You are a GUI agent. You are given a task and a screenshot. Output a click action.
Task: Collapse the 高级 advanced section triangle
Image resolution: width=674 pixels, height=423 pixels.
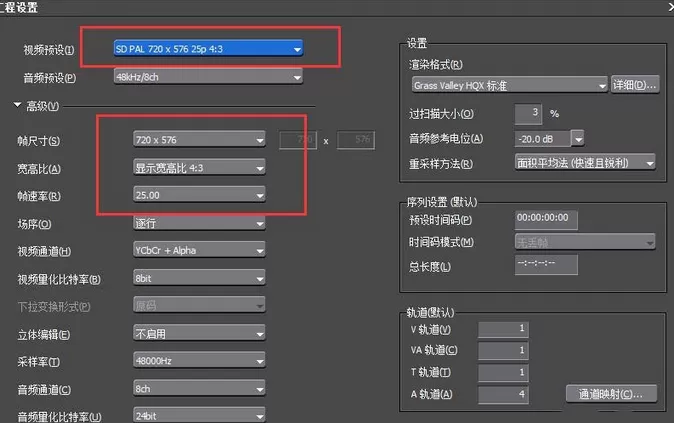[18, 104]
